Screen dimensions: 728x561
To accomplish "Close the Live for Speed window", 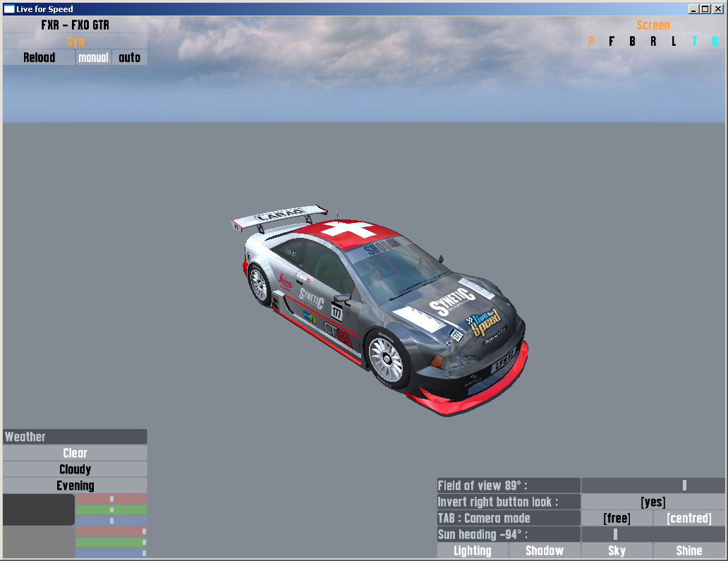I will [718, 9].
